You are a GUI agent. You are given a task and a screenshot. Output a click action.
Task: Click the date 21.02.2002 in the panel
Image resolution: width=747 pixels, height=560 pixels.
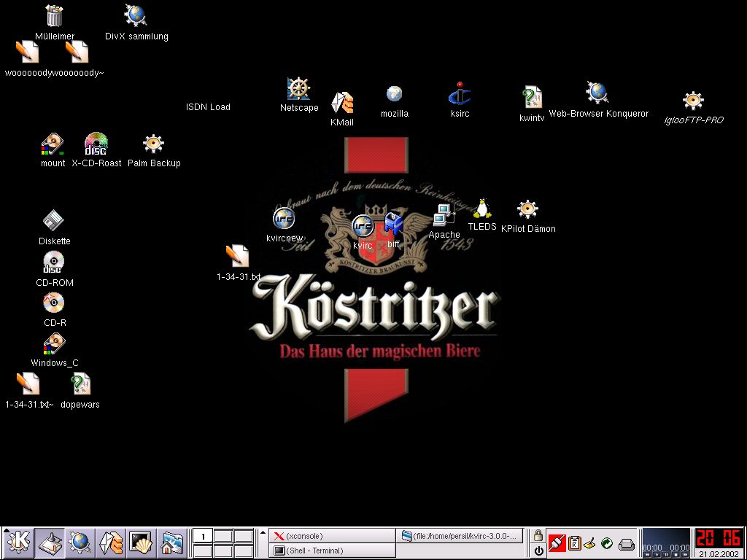click(x=719, y=554)
